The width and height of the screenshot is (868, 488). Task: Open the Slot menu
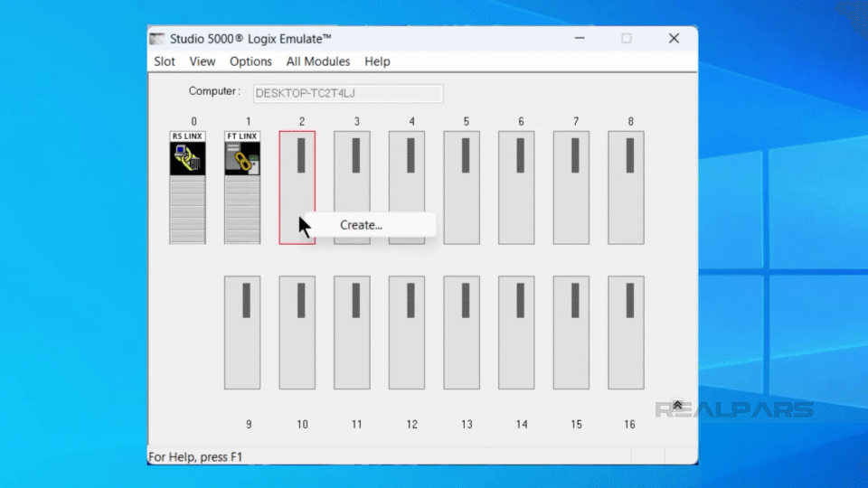click(165, 61)
